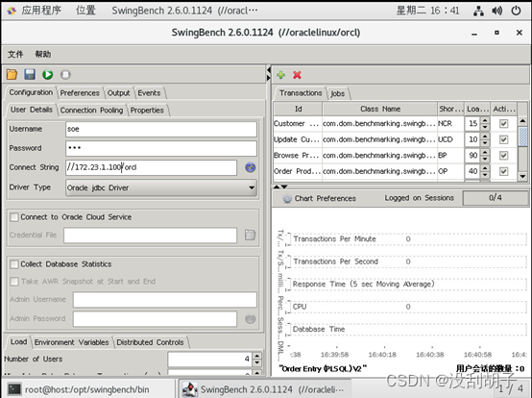This screenshot has width=532, height=398.
Task: Uncheck active box for Order Products OP
Action: [x=504, y=171]
